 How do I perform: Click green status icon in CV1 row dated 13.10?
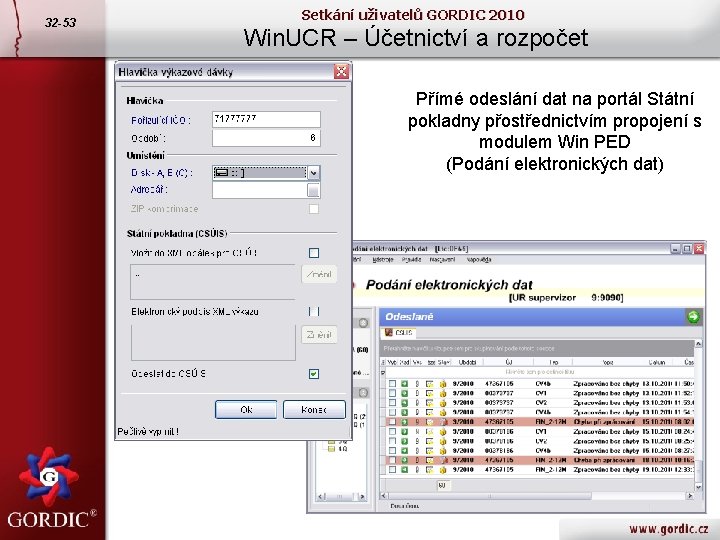(x=405, y=393)
